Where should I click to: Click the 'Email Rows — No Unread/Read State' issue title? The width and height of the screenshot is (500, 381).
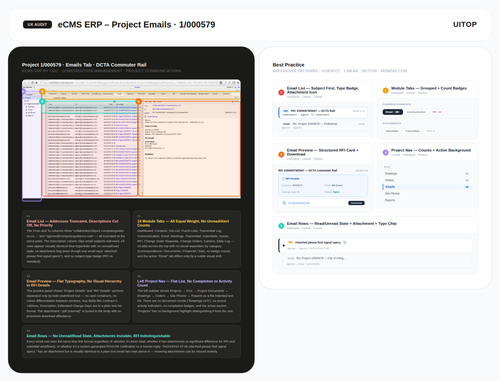(98, 336)
